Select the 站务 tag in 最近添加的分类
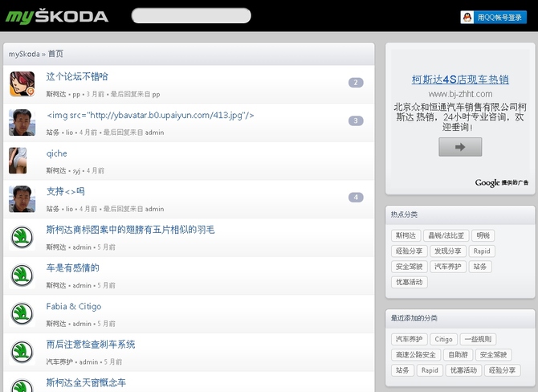Screen dimensions: 538x392 click(x=402, y=370)
